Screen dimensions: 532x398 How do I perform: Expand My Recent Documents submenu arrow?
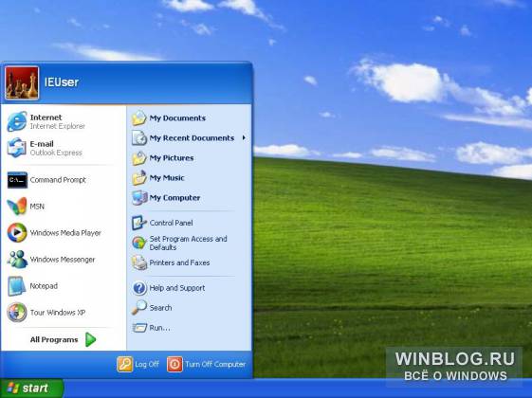pyautogui.click(x=244, y=137)
